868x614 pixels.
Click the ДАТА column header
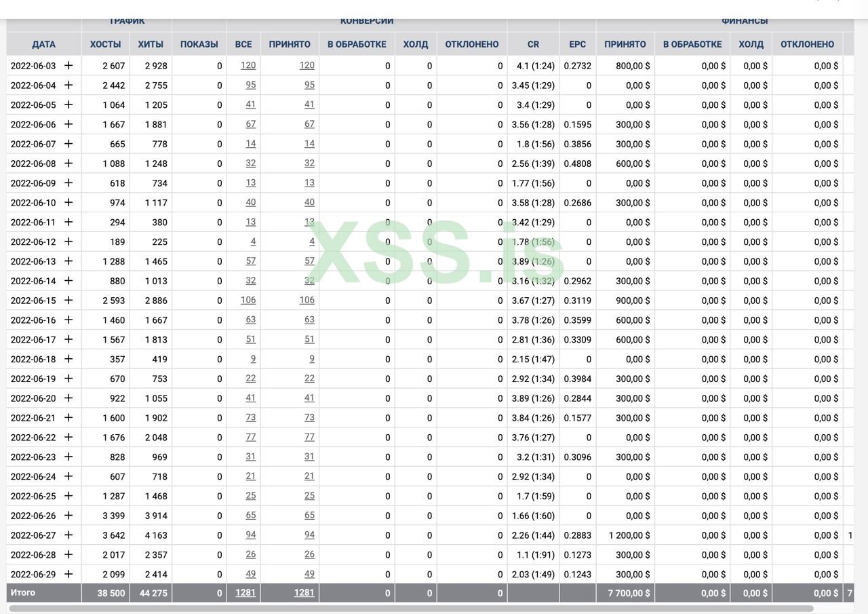click(43, 44)
